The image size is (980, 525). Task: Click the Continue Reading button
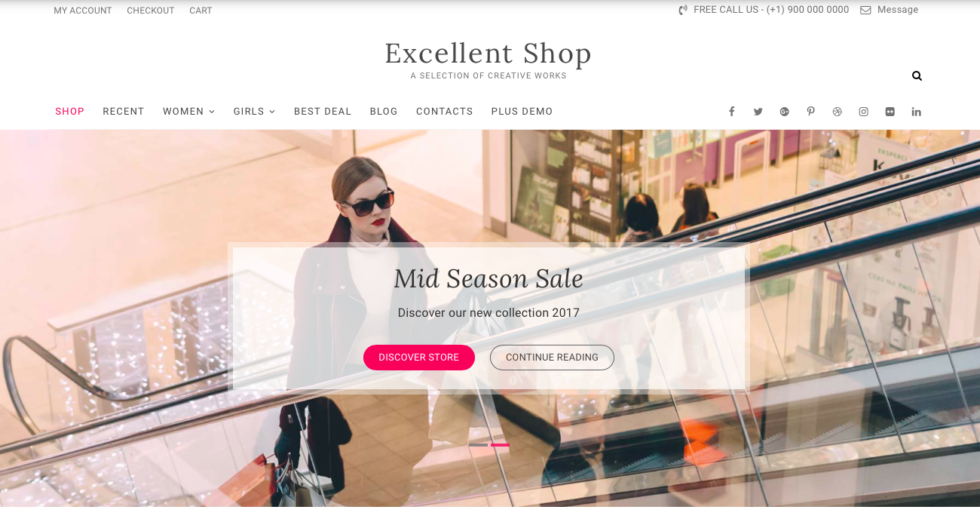coord(552,358)
